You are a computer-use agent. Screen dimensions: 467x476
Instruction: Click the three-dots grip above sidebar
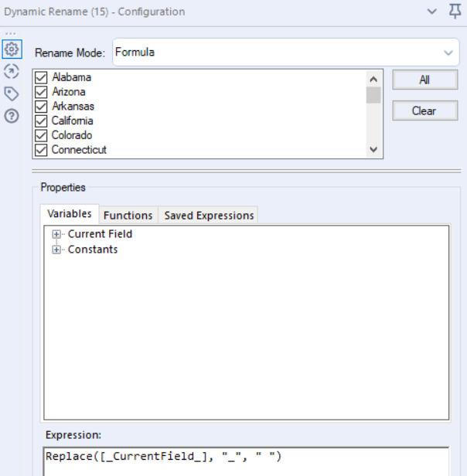pyautogui.click(x=10, y=34)
